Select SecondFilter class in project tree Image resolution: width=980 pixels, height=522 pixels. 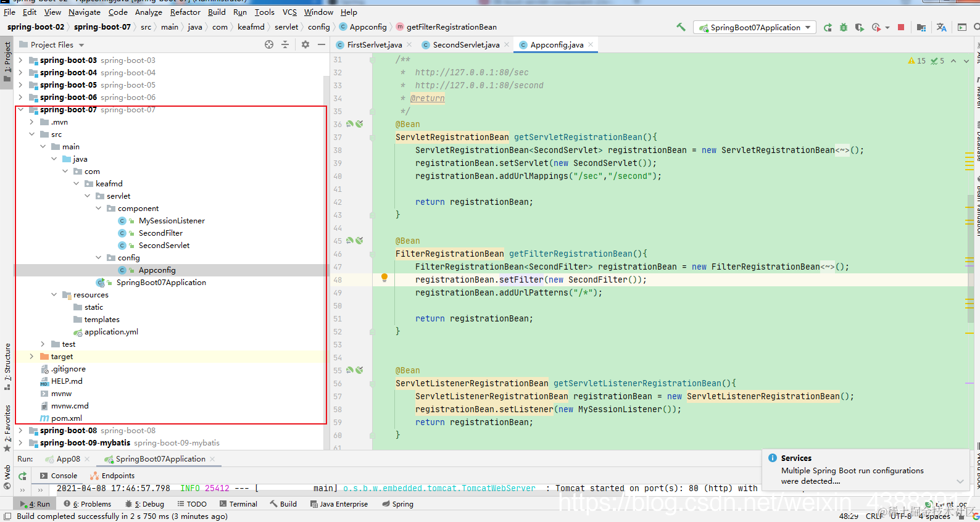coord(160,233)
